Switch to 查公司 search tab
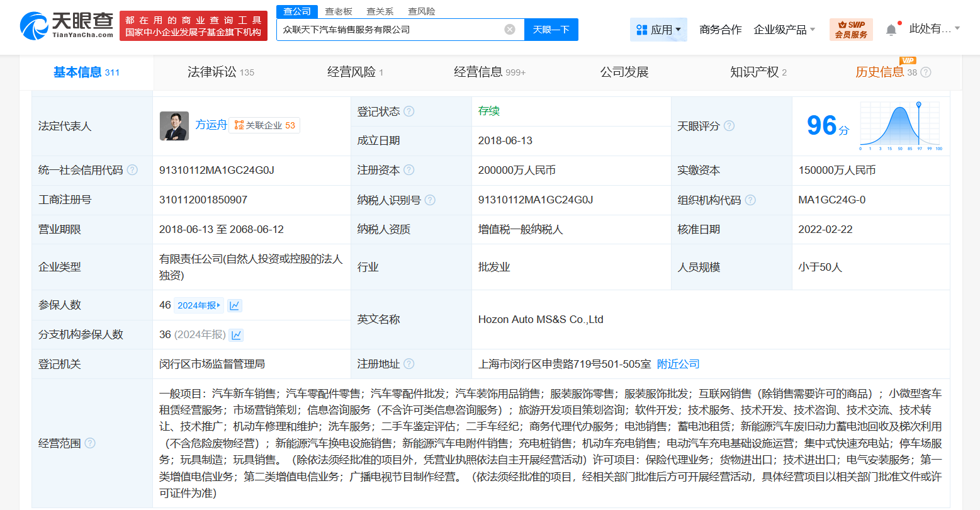The width and height of the screenshot is (980, 510). click(x=297, y=11)
